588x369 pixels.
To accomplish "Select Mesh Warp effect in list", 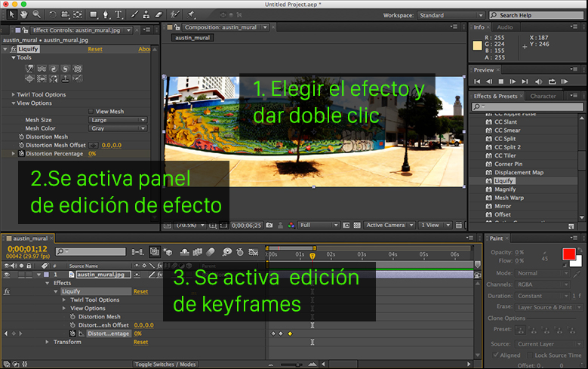I will 509,198.
